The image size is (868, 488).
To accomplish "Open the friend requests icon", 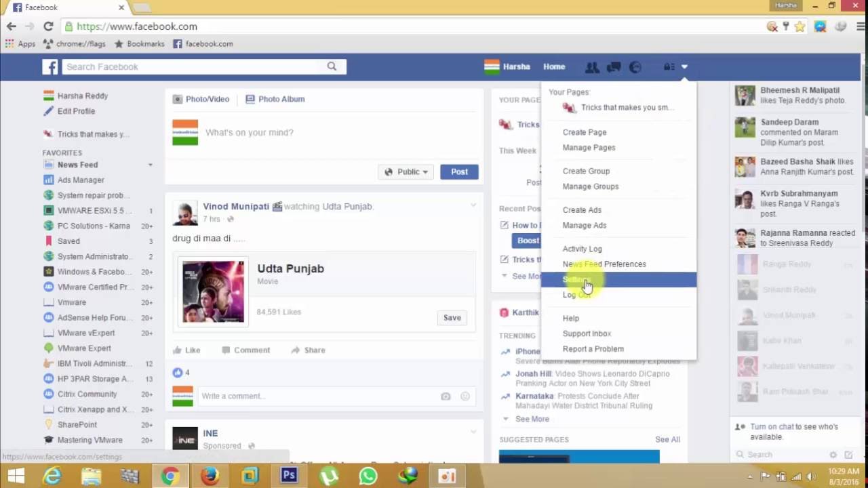I will pos(592,66).
